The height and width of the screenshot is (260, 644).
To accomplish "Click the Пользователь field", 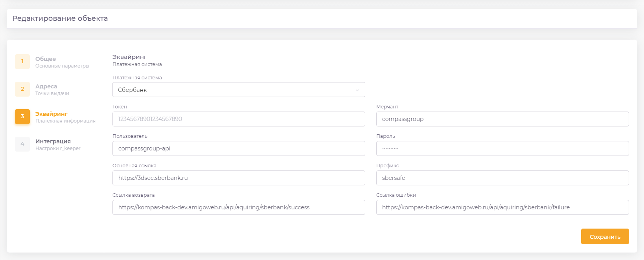I will pos(238,148).
